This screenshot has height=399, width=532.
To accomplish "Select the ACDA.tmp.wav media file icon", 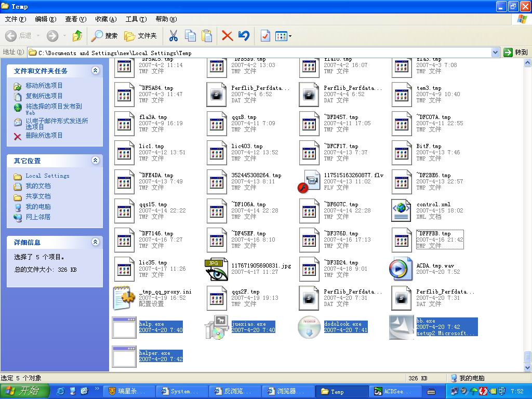I will [x=401, y=269].
